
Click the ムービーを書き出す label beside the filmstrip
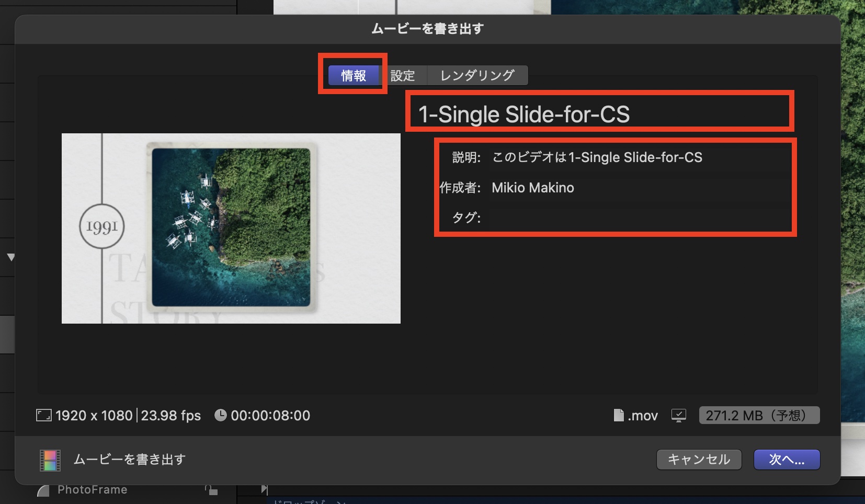click(x=130, y=460)
